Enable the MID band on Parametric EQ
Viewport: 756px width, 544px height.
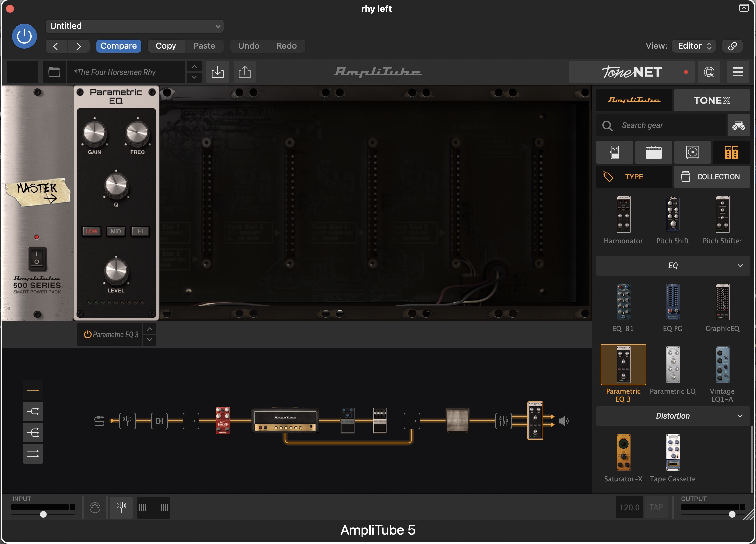(116, 231)
